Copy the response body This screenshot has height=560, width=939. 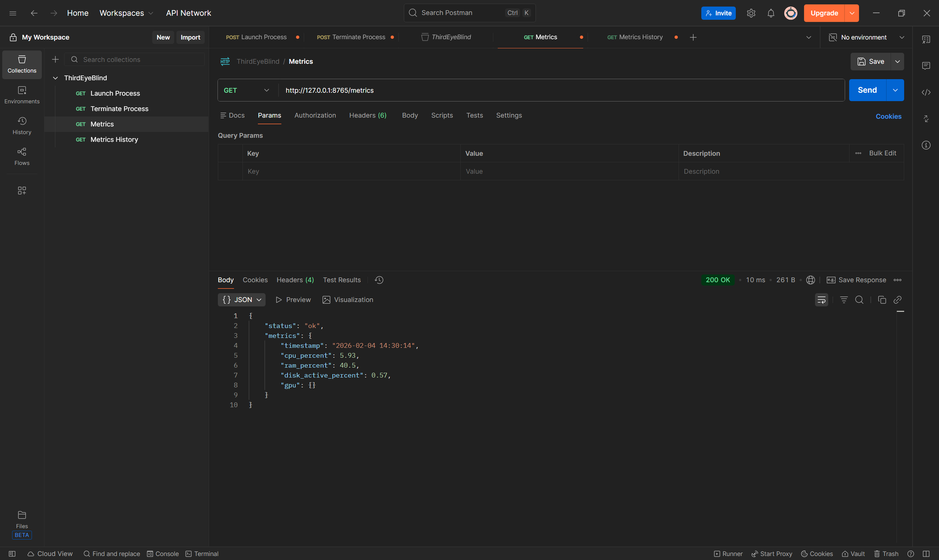point(882,300)
